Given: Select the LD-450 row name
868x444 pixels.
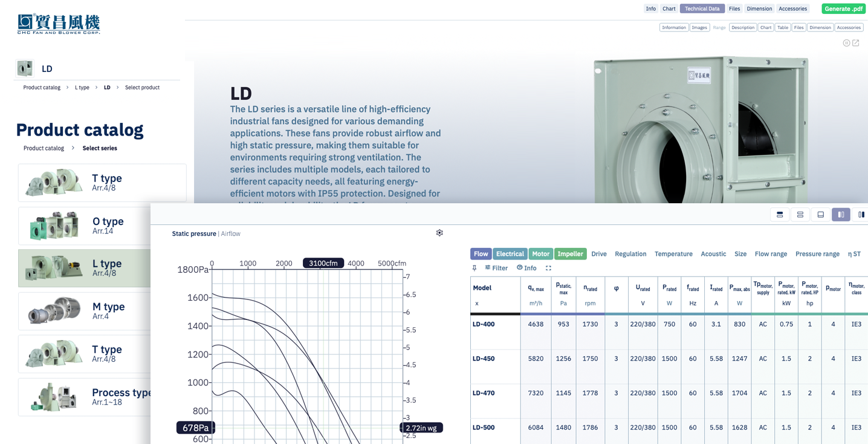Looking at the screenshot, I should coord(484,359).
